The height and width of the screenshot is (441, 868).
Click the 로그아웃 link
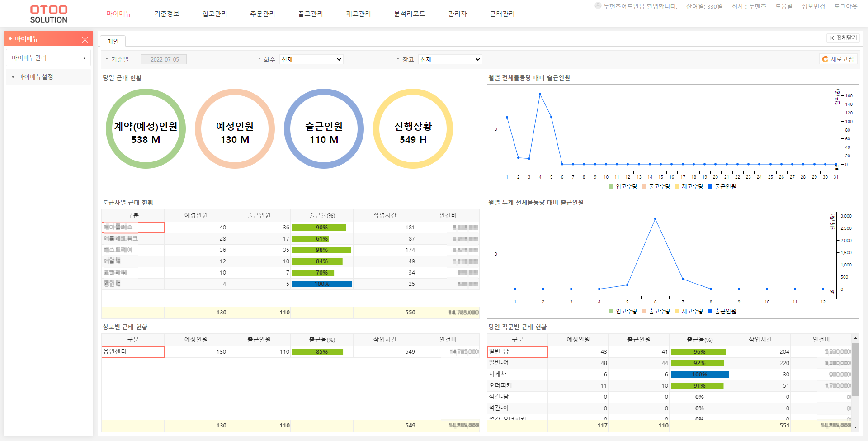pyautogui.click(x=845, y=6)
